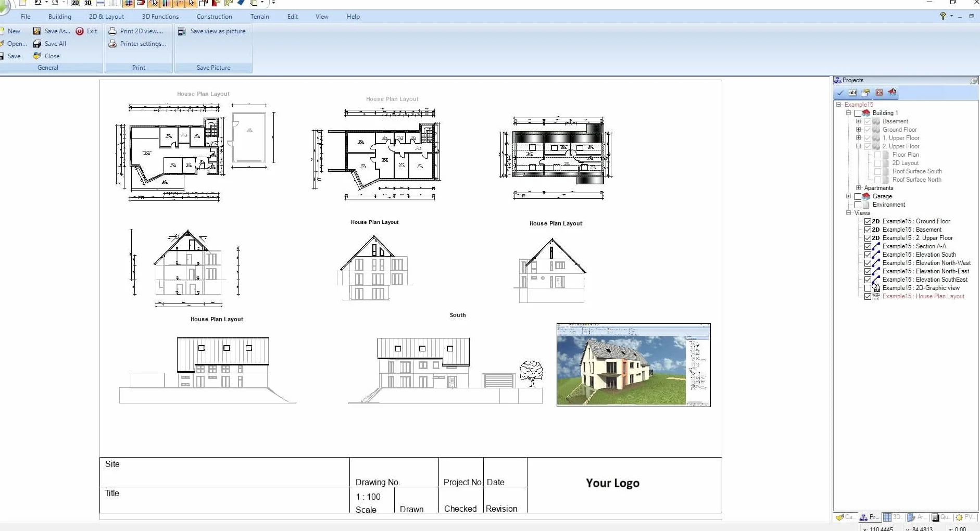Click the Garage house icon in tree
Screen dimensions: 980x531
(866, 196)
